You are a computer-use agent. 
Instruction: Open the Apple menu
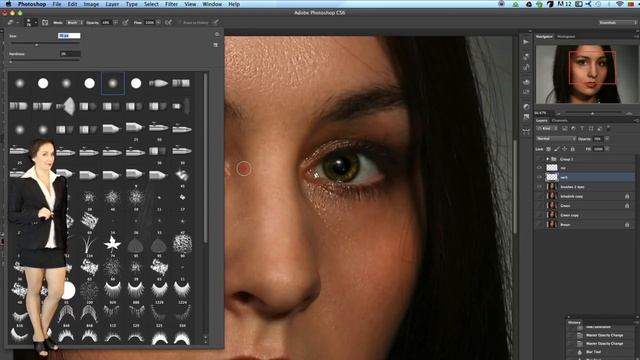(x=8, y=4)
